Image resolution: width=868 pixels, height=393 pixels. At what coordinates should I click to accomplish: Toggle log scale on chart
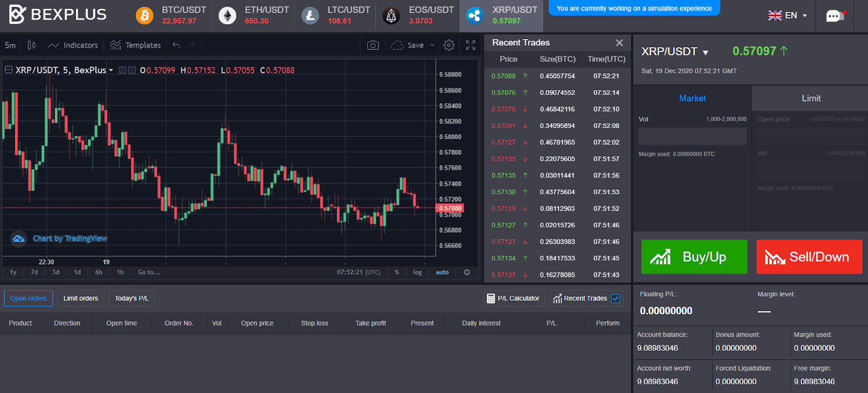pyautogui.click(x=417, y=272)
